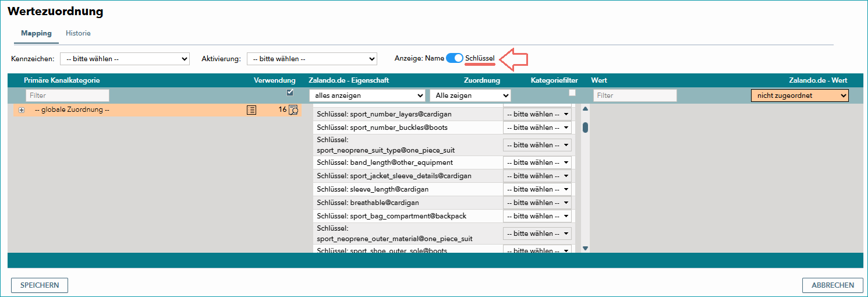
Task: Click the 'Zuordnung' column header
Action: pos(481,80)
